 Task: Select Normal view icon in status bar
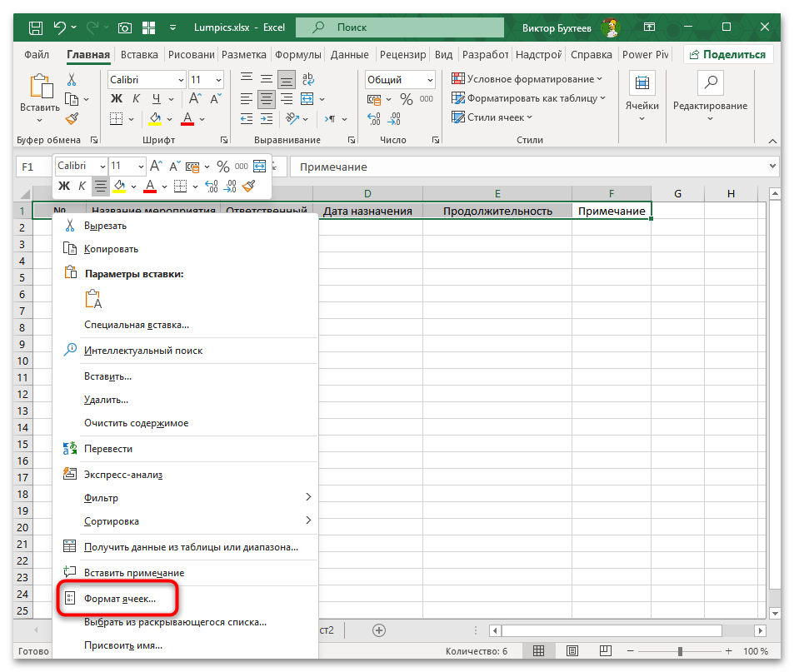coord(539,650)
